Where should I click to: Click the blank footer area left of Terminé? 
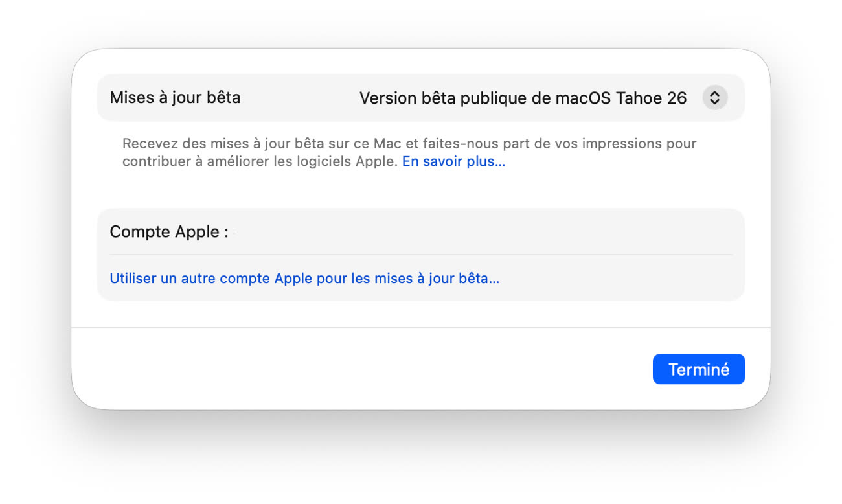[356, 369]
